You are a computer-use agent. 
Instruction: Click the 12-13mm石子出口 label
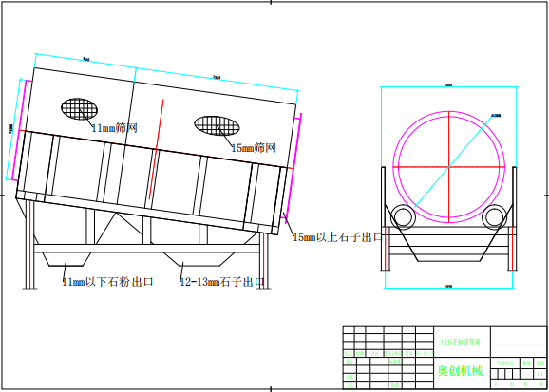click(222, 282)
